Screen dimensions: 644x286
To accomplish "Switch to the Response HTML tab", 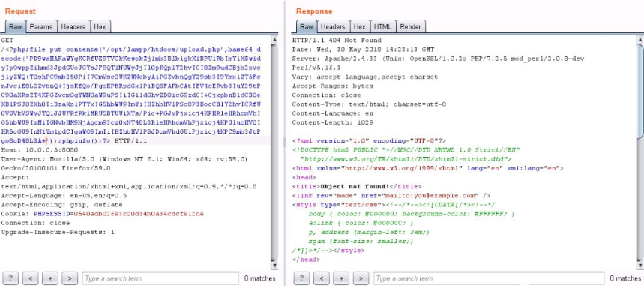I will click(x=383, y=26).
